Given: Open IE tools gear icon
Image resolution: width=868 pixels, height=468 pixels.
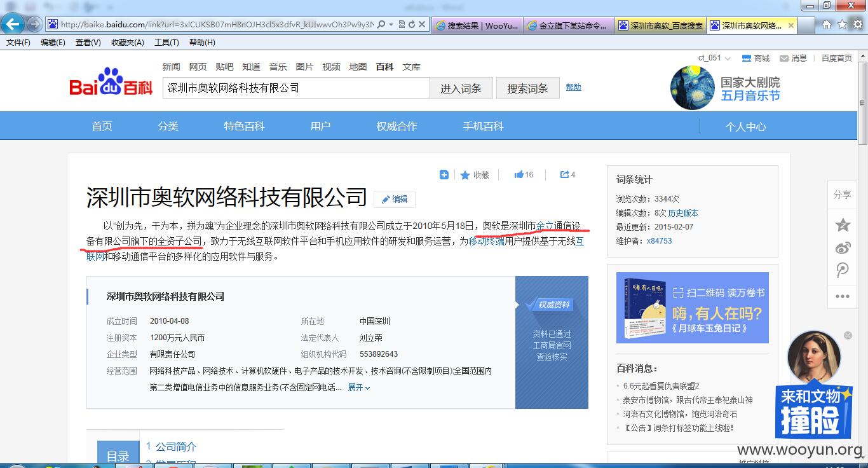Looking at the screenshot, I should point(858,25).
